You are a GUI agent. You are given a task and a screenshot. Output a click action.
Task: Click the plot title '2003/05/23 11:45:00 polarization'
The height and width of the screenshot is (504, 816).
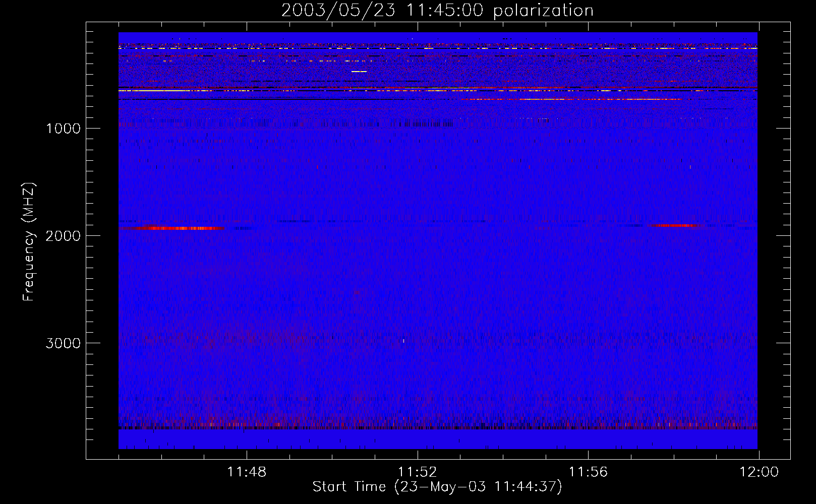point(437,11)
